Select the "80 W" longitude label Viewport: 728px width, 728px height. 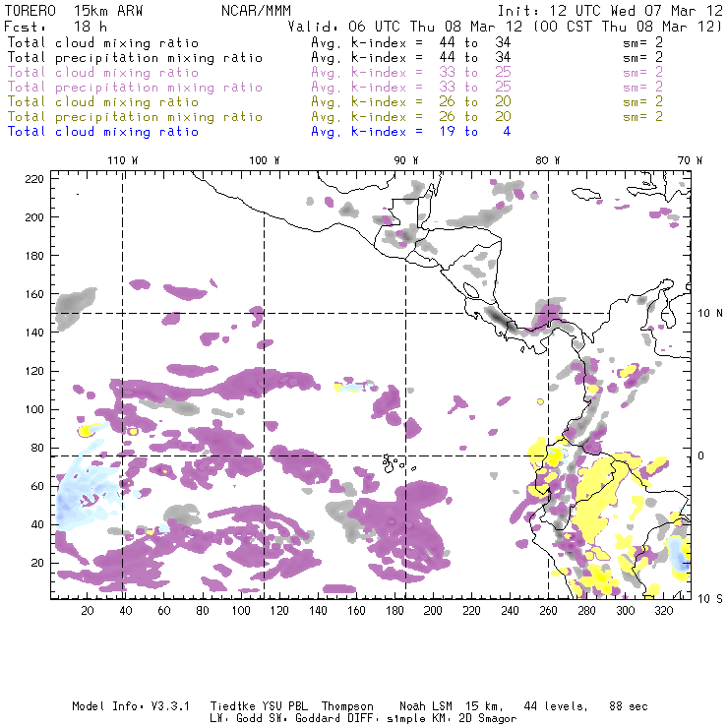548,160
